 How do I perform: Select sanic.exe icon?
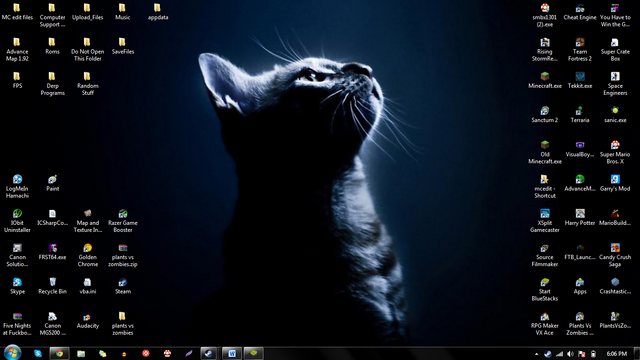pyautogui.click(x=615, y=115)
